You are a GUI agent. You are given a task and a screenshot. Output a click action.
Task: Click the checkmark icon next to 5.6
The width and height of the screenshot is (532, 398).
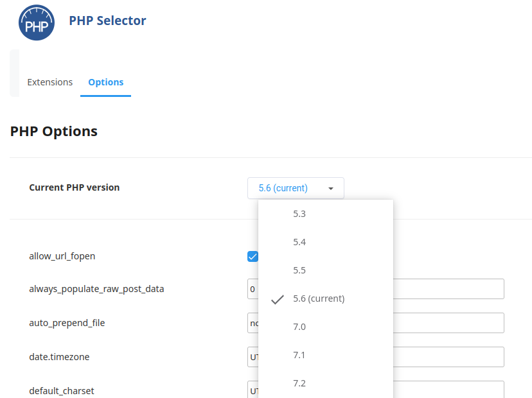pyautogui.click(x=278, y=299)
